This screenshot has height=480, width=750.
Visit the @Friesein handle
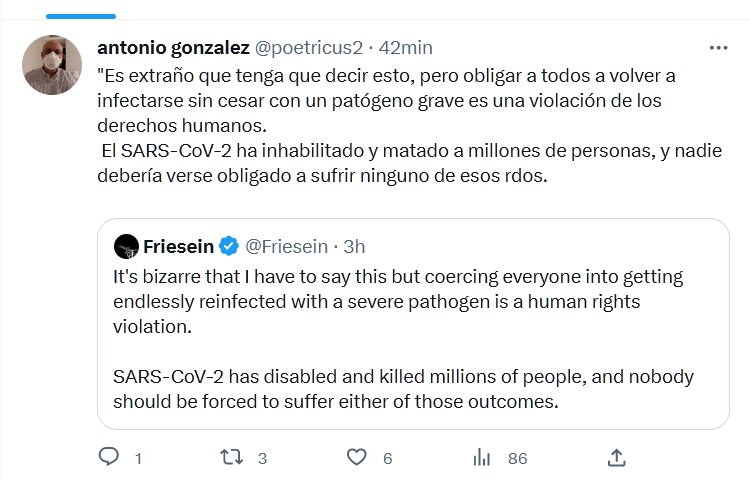click(288, 245)
